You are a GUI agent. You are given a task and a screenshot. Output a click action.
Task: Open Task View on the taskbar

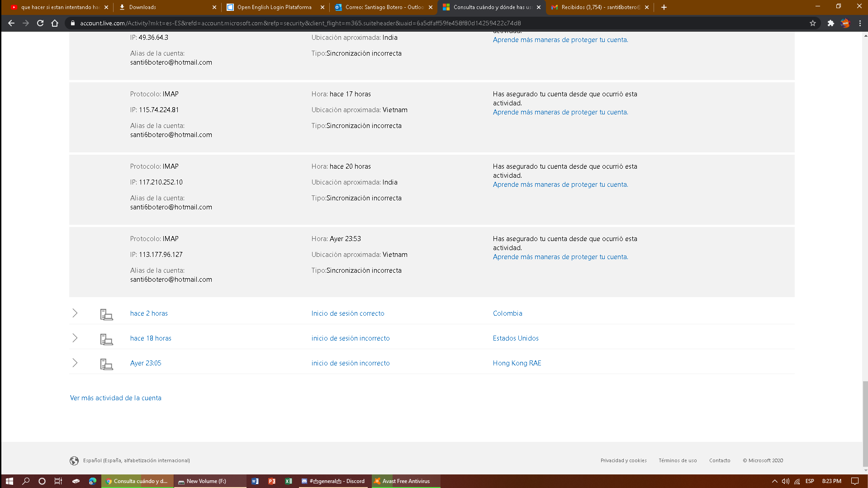point(58,481)
